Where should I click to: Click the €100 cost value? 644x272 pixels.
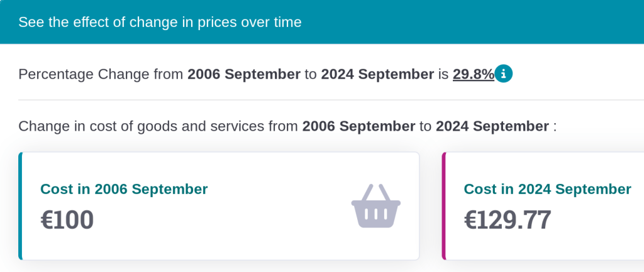tap(67, 220)
